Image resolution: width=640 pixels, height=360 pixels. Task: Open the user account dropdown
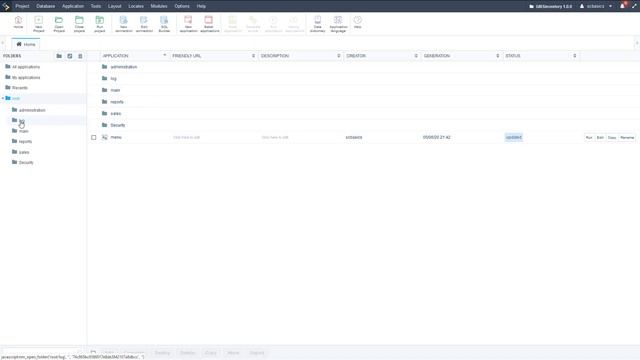[x=596, y=6]
